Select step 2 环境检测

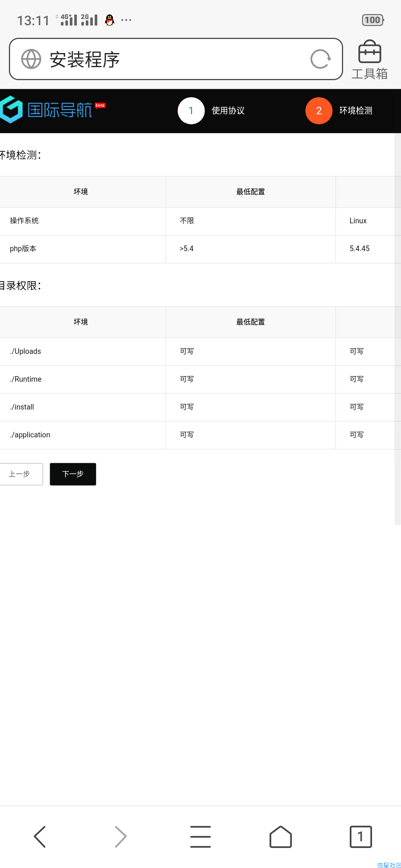[339, 111]
